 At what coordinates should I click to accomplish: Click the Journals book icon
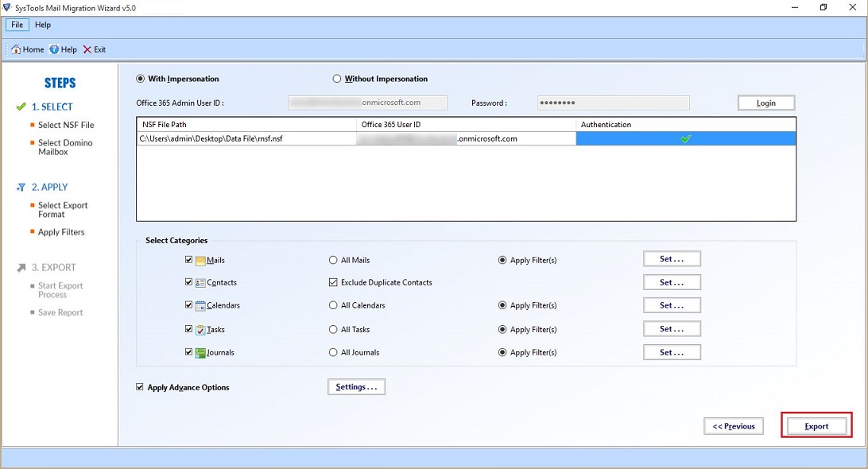[x=200, y=353]
